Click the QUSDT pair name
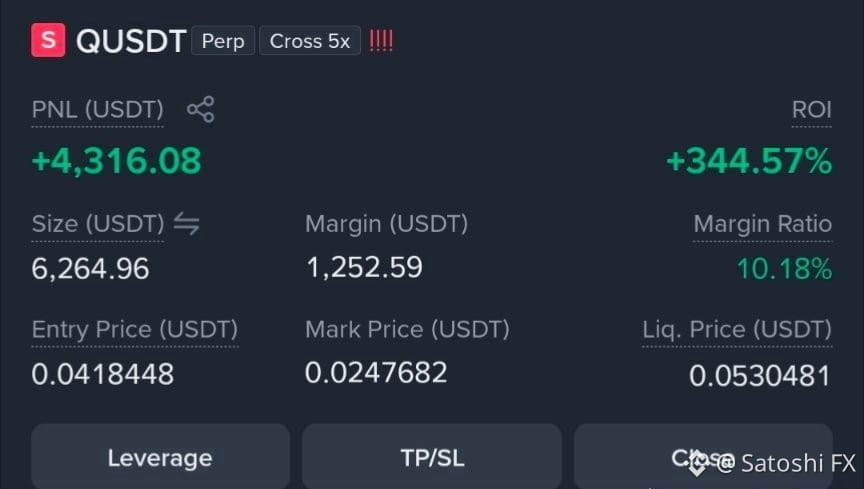This screenshot has height=489, width=864. 131,41
